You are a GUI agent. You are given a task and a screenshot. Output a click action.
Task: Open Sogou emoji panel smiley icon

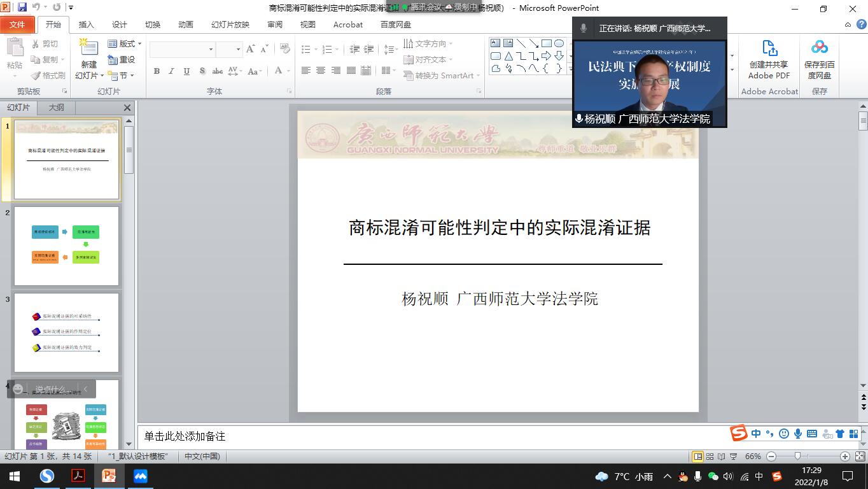point(784,434)
